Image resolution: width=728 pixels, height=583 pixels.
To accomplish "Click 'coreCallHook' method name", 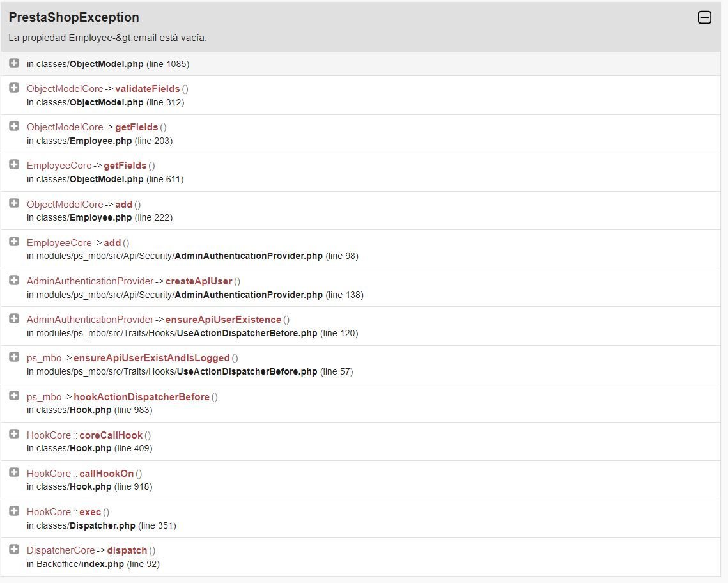I will tap(111, 435).
